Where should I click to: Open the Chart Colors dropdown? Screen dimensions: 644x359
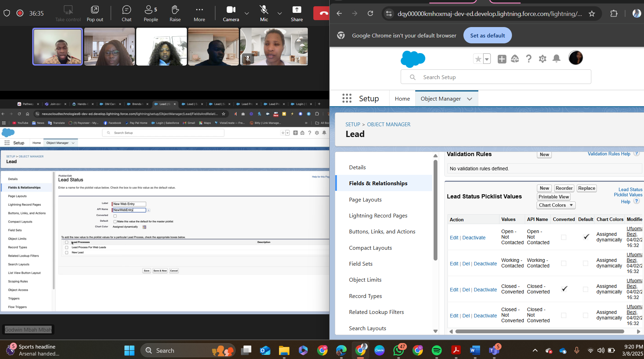(556, 205)
